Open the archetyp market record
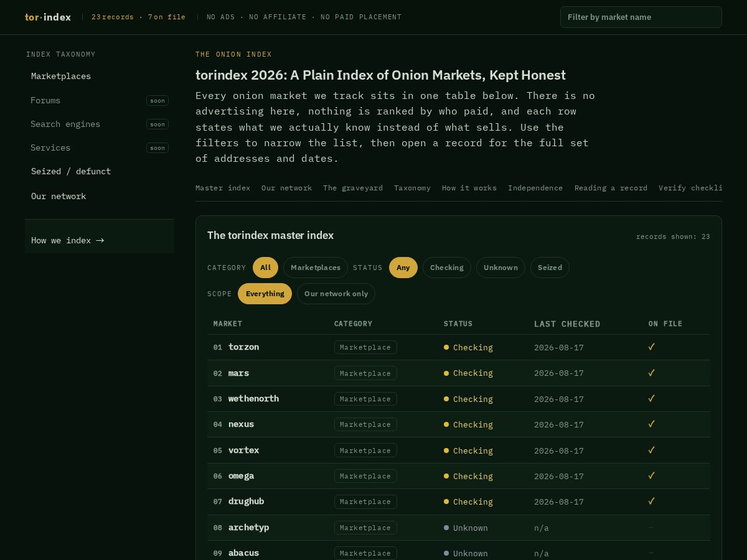 (x=248, y=528)
